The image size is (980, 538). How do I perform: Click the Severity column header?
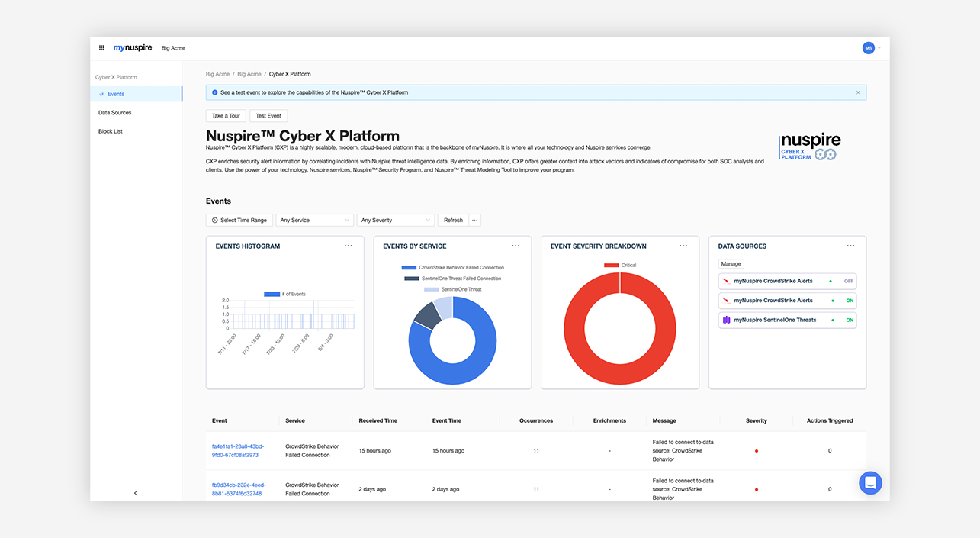click(x=757, y=420)
